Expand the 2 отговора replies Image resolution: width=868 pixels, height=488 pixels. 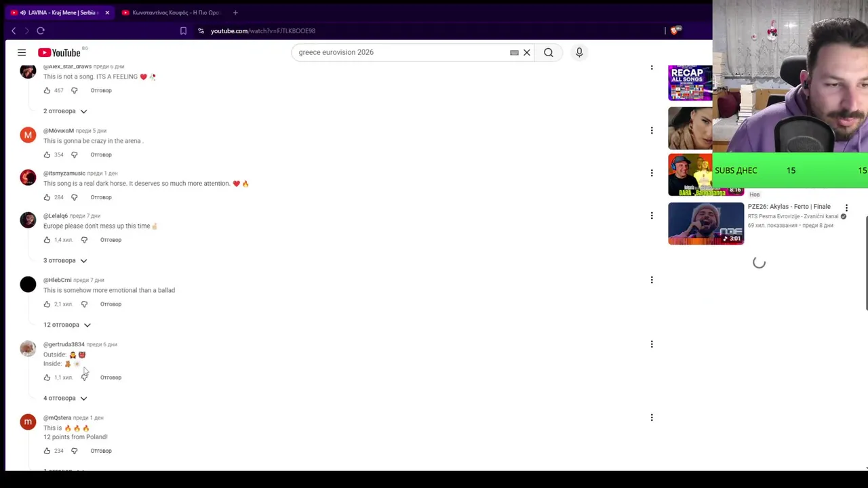coord(65,111)
